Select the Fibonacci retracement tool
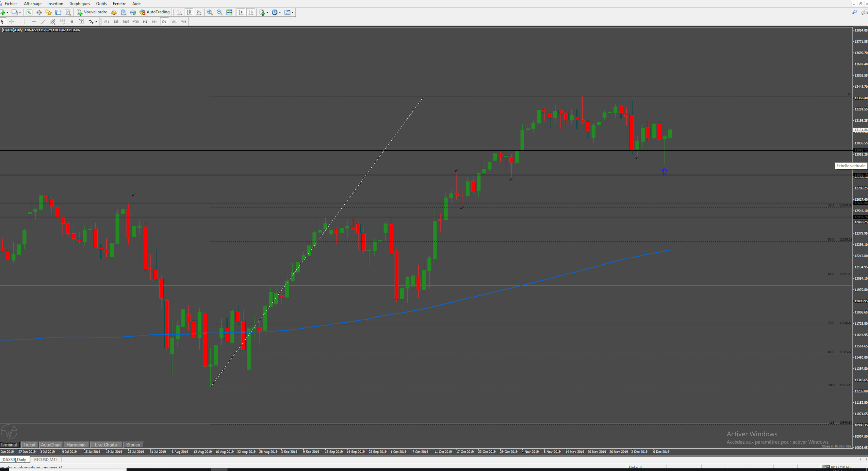The width and height of the screenshot is (868, 471). (x=62, y=22)
